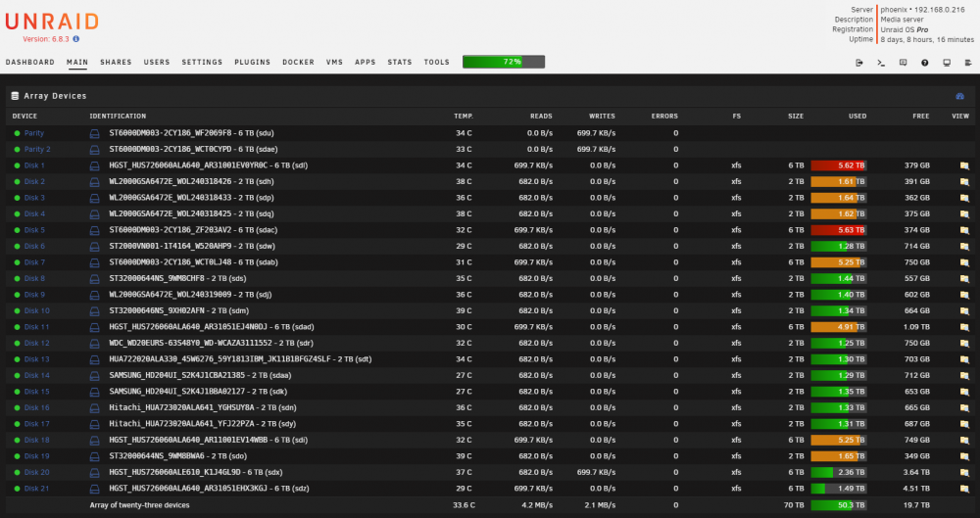
Task: Open the Disk 19 settings link
Action: click(x=36, y=456)
